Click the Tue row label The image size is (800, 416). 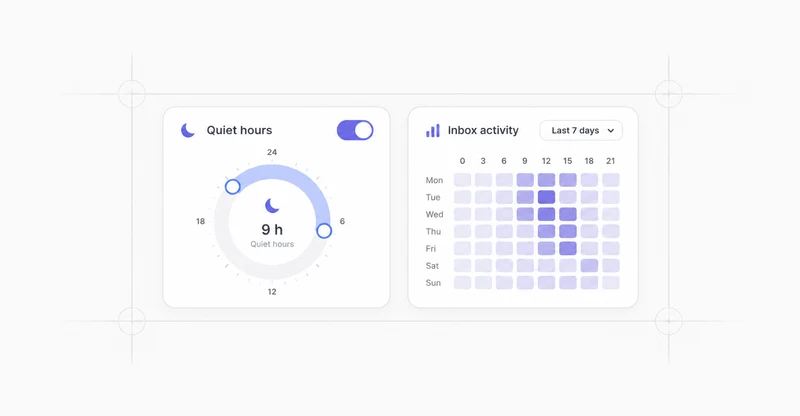(433, 197)
